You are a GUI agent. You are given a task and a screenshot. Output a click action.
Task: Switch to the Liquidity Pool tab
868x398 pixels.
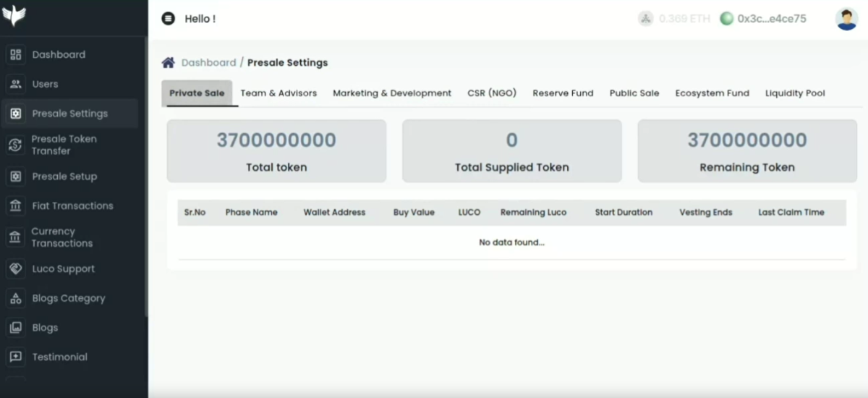pos(795,93)
